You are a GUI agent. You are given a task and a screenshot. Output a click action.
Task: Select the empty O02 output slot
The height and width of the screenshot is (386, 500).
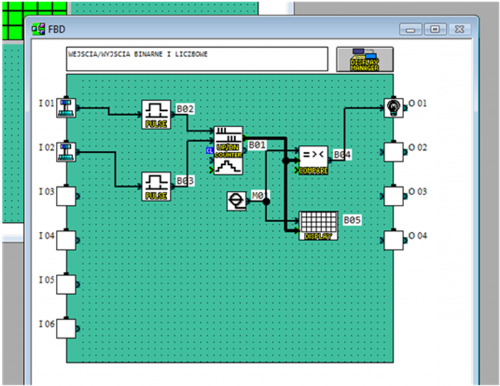pos(394,152)
